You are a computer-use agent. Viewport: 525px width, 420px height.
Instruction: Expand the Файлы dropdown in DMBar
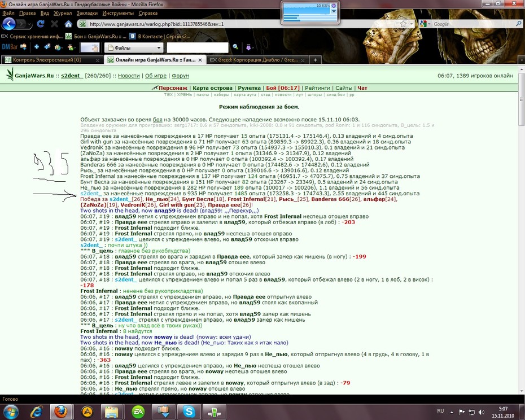pyautogui.click(x=159, y=48)
